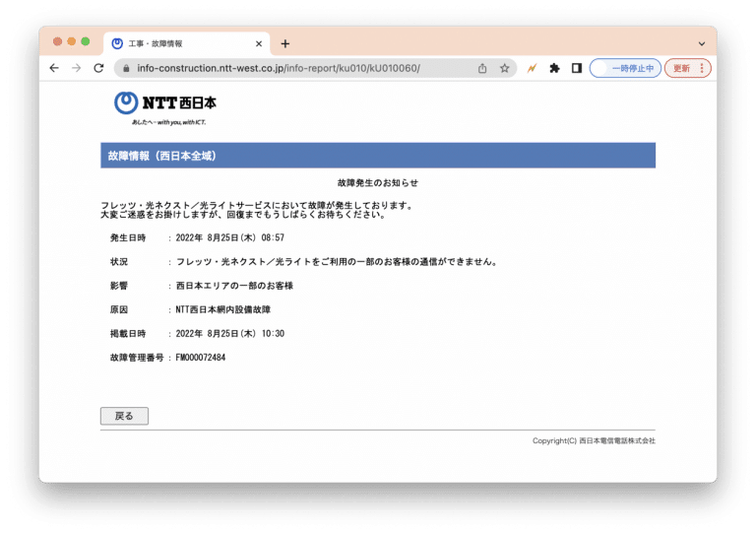This screenshot has height=534, width=756.
Task: Click the 故障情報（西日本全域） header
Action: [x=378, y=156]
